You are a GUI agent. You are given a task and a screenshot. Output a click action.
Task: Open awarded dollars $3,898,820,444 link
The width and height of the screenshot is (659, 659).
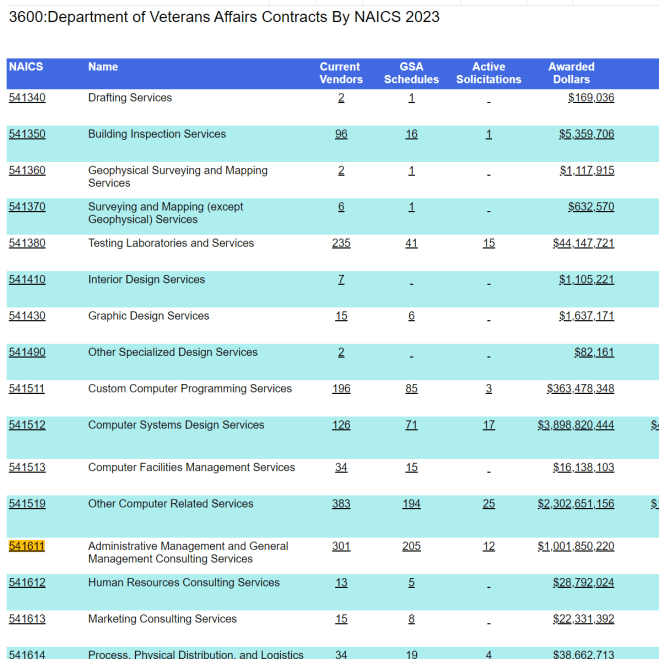pyautogui.click(x=575, y=425)
